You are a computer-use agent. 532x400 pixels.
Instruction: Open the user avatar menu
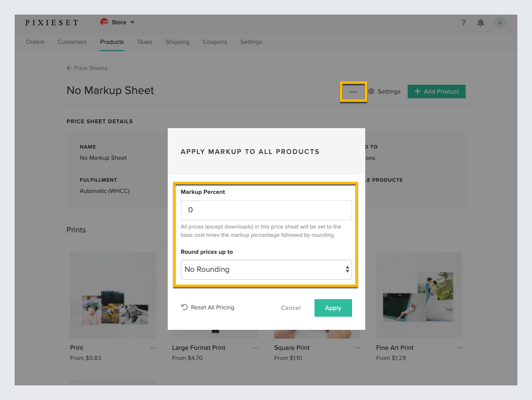tap(500, 23)
